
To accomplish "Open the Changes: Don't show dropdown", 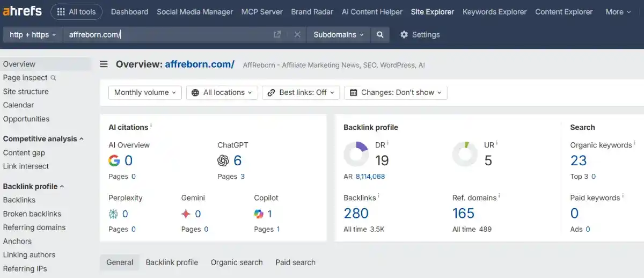I will point(396,92).
